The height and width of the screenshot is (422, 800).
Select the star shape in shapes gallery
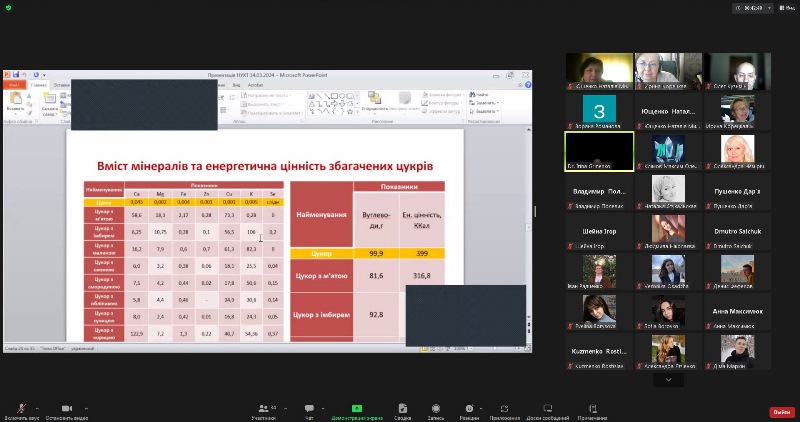coord(350,111)
